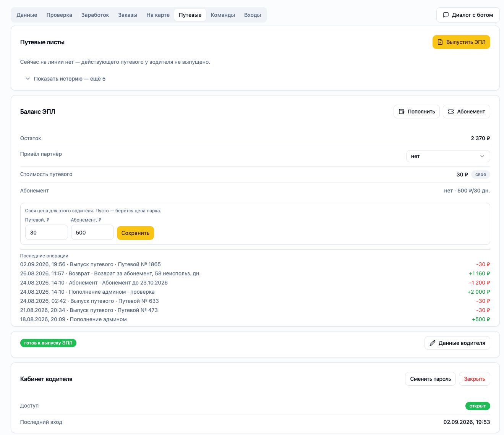Open the Проверка tab
Screen dimensions: 504x435
(59, 15)
